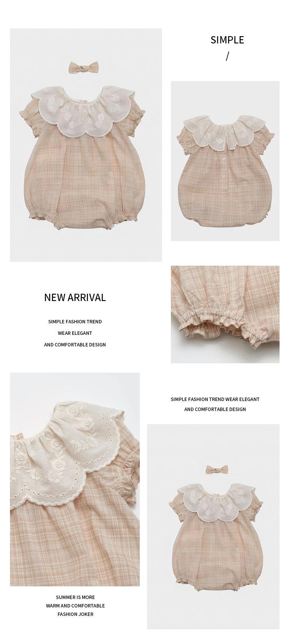Open the embroidered lace collar close-up photo

75,479
